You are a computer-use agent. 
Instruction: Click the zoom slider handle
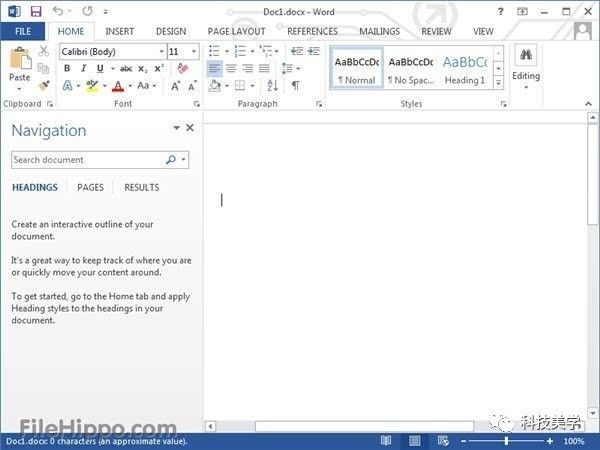pyautogui.click(x=507, y=441)
